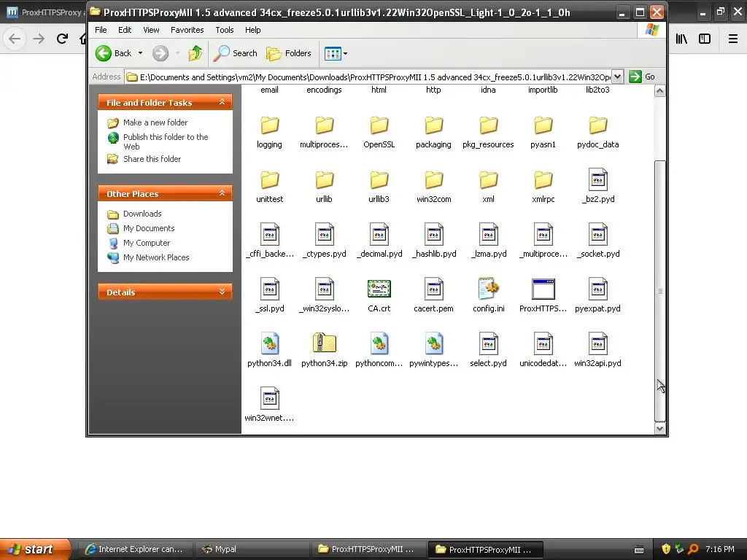The image size is (747, 560).
Task: Select the win32api.pyd file
Action: [597, 351]
